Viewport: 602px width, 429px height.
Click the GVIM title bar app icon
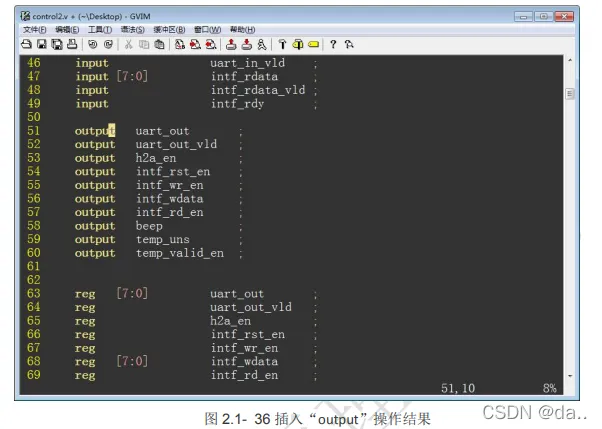click(x=25, y=16)
